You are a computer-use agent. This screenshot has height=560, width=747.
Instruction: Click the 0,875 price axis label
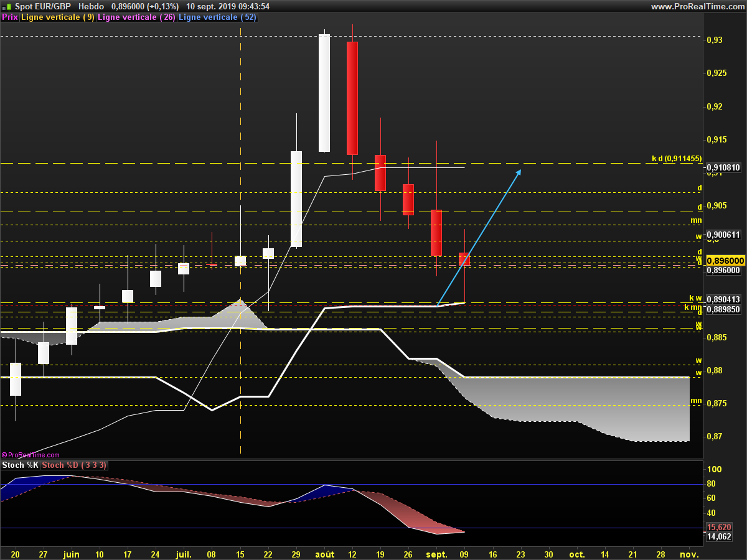(718, 404)
